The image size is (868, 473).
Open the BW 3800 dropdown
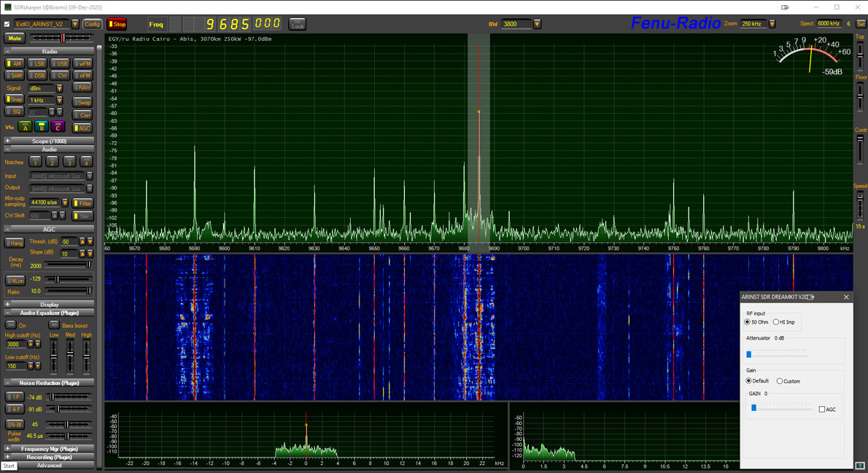(x=537, y=23)
